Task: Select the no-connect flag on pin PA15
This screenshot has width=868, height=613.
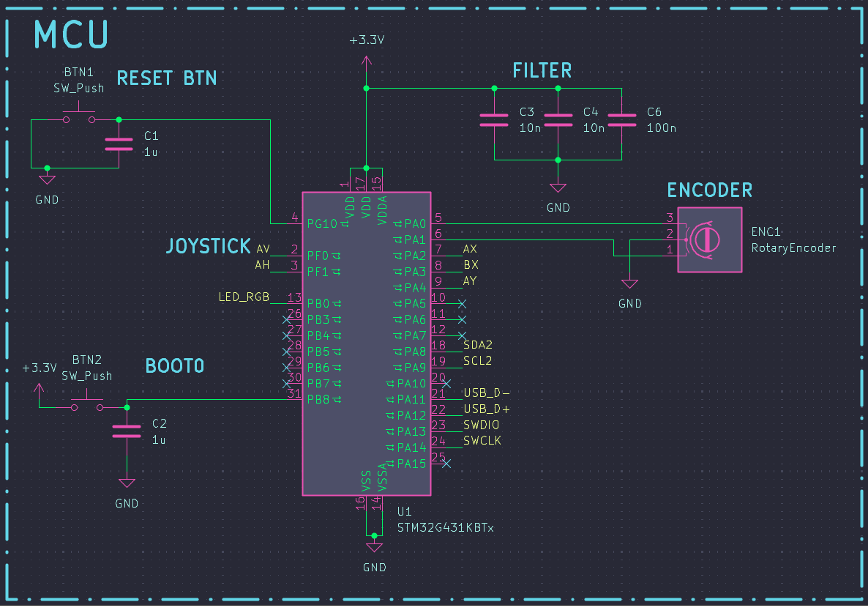Action: (x=446, y=464)
